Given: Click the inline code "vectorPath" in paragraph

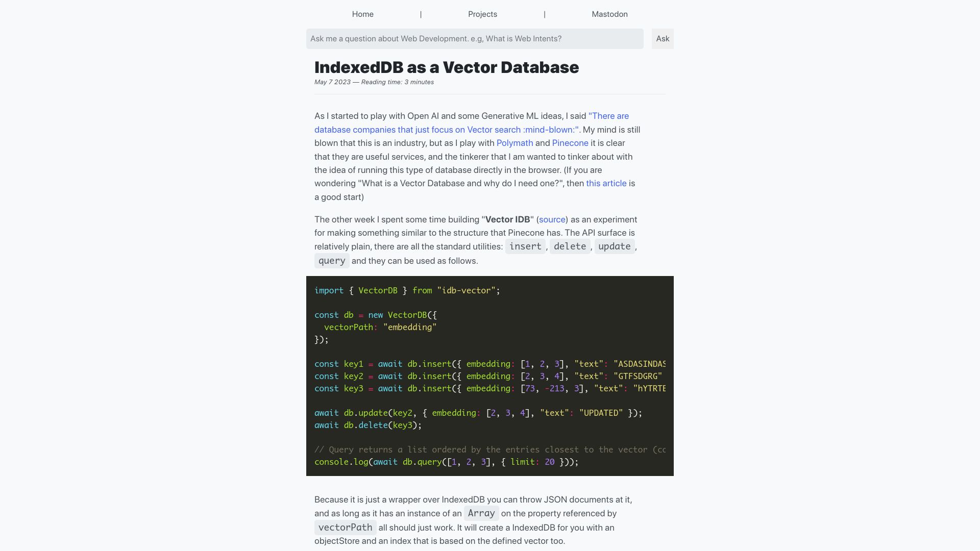Looking at the screenshot, I should 346,528.
